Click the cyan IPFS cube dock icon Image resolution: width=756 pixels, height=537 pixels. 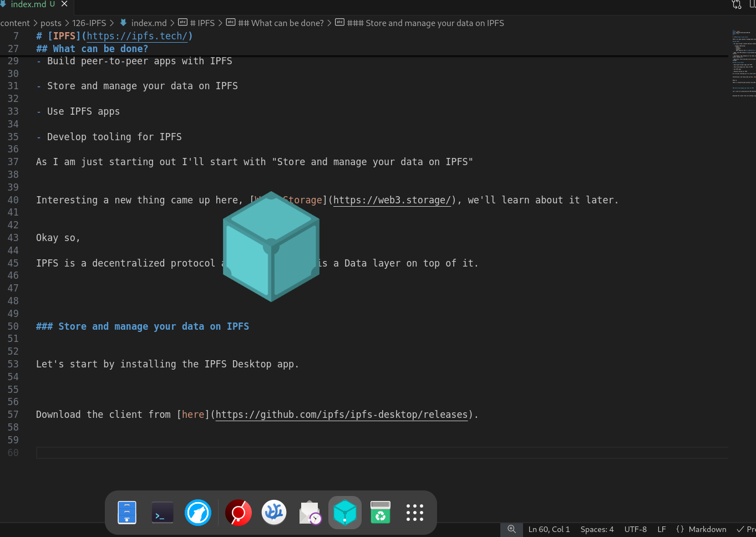(345, 512)
